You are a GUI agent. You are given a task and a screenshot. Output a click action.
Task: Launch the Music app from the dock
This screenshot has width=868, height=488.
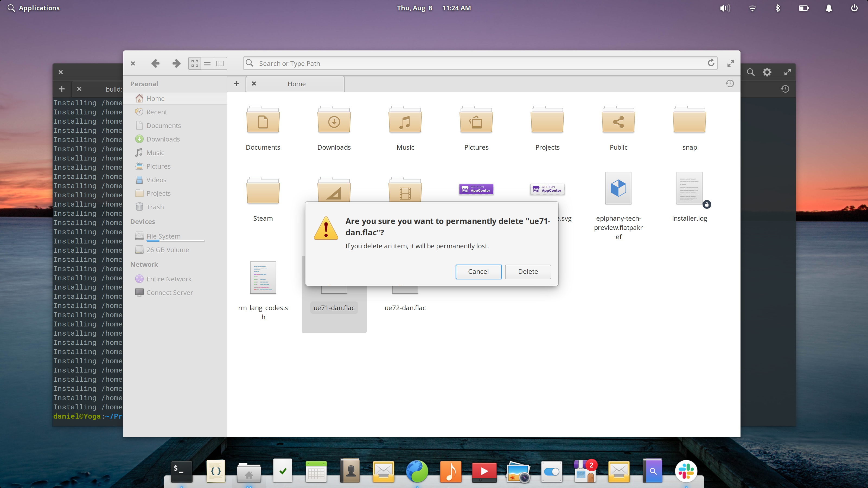click(x=451, y=471)
